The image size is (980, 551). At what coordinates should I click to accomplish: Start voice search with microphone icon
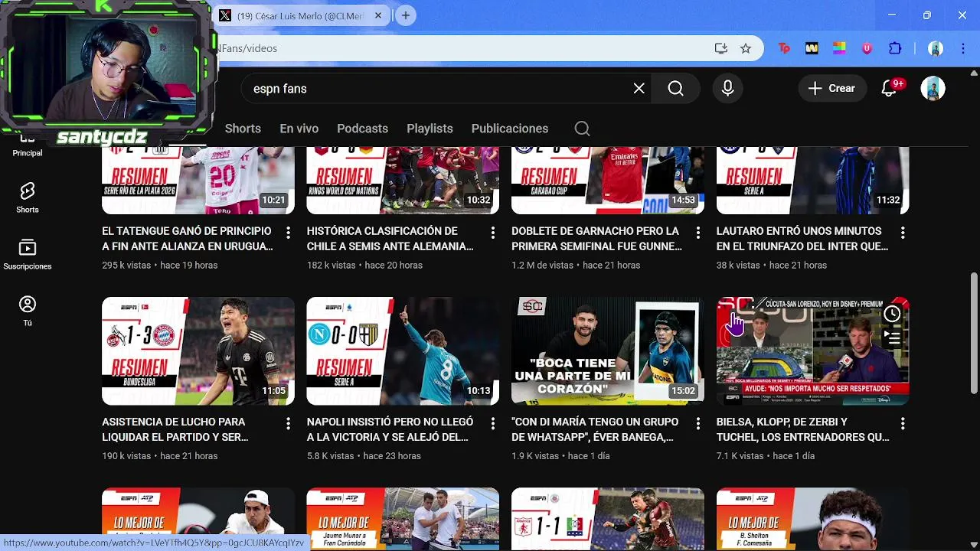pos(727,89)
